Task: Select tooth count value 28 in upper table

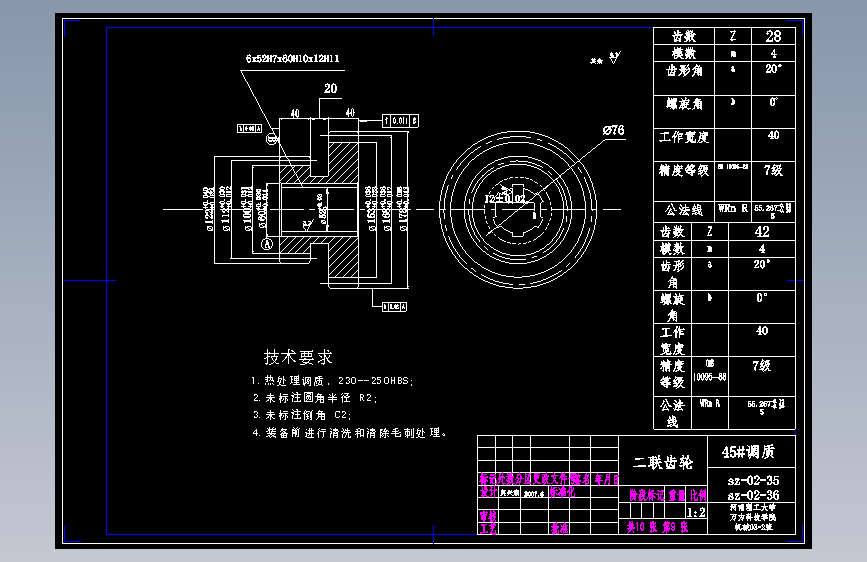Action: pos(773,37)
